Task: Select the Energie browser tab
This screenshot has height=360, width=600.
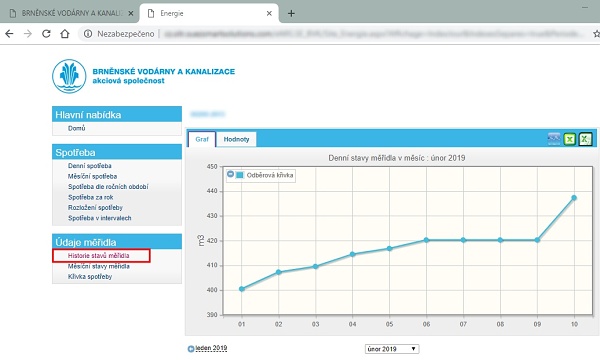Action: pos(209,13)
